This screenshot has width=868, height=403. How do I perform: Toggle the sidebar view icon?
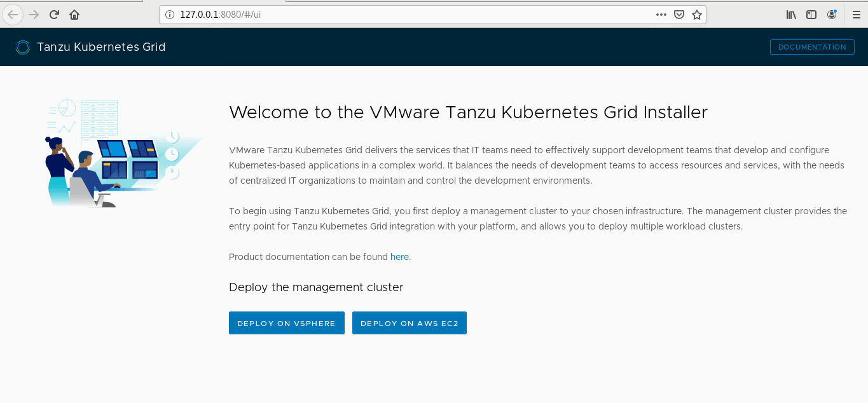click(811, 15)
